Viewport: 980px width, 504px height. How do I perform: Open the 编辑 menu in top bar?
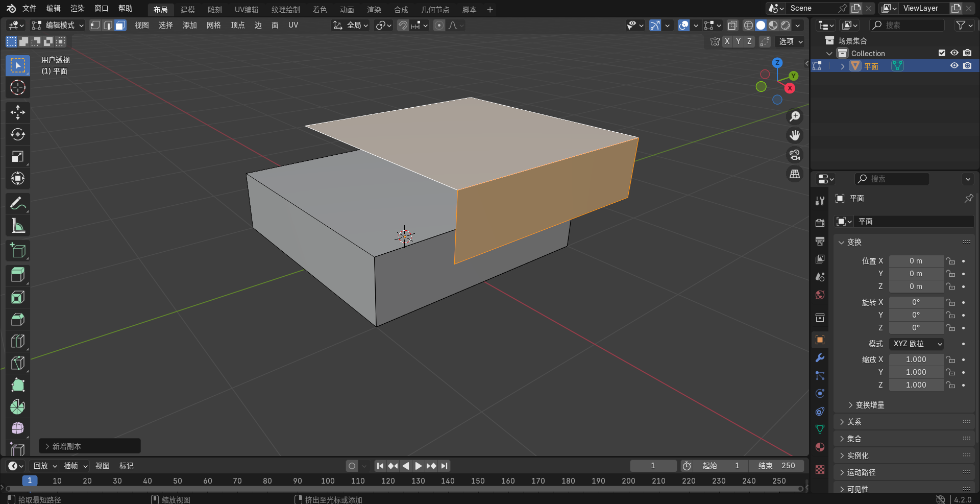coord(54,8)
